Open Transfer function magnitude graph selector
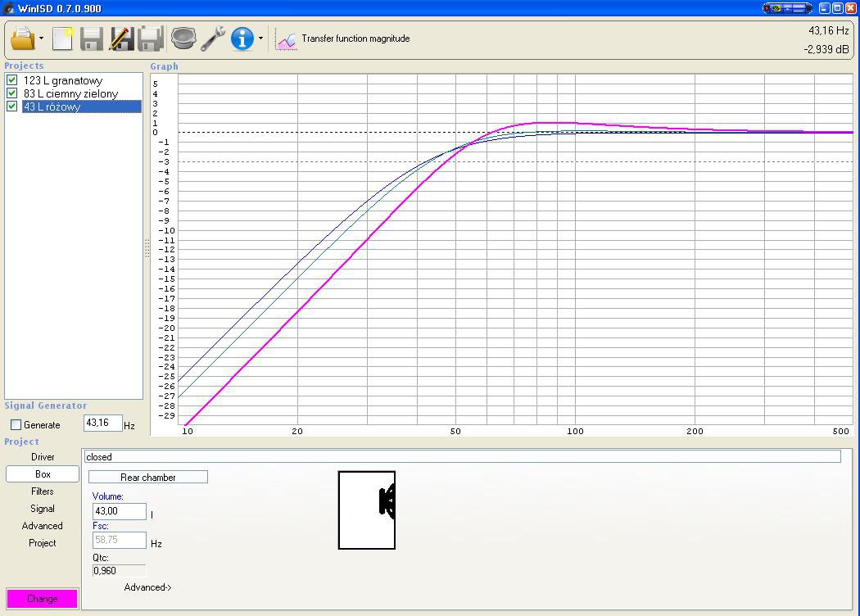Image resolution: width=860 pixels, height=616 pixels. (355, 38)
